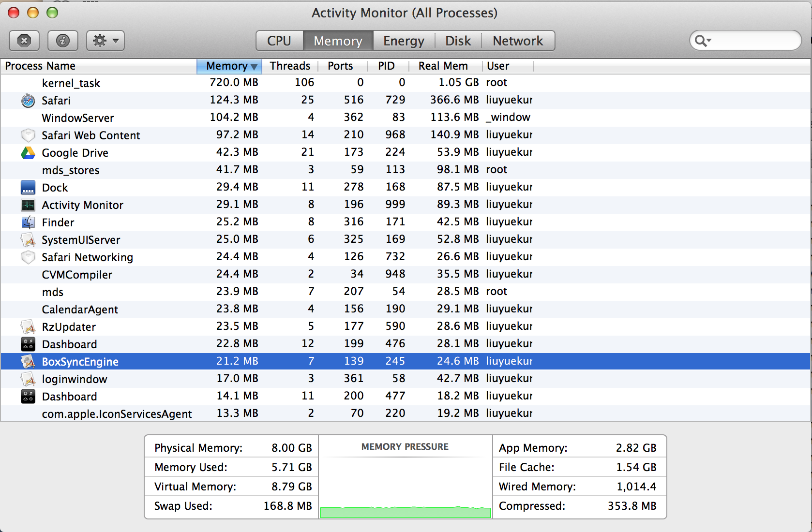
Task: Click the Wired Memory 1,014.4 value
Action: (x=636, y=487)
